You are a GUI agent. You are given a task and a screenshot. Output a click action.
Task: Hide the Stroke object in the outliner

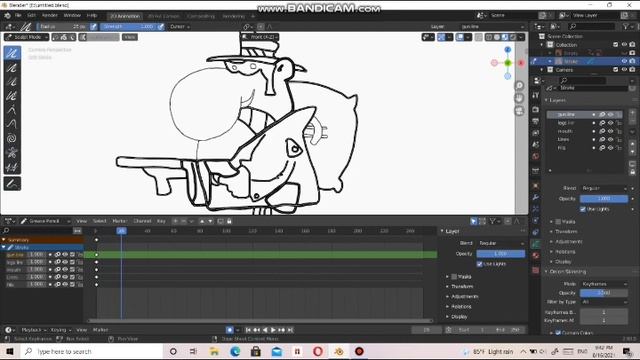624,61
